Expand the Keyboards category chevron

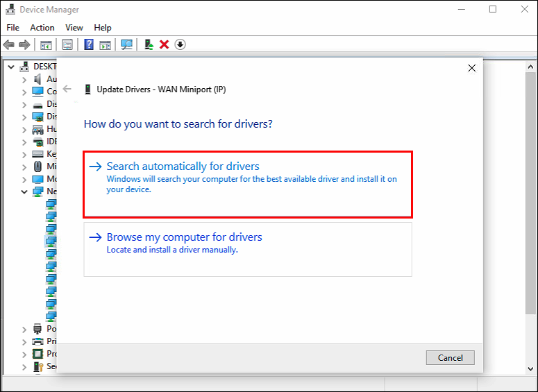pos(24,154)
